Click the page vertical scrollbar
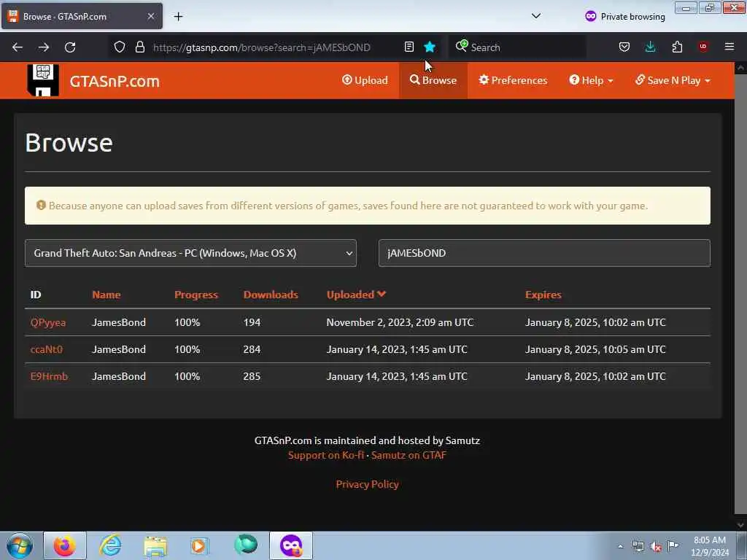This screenshot has width=747, height=560. 740,295
